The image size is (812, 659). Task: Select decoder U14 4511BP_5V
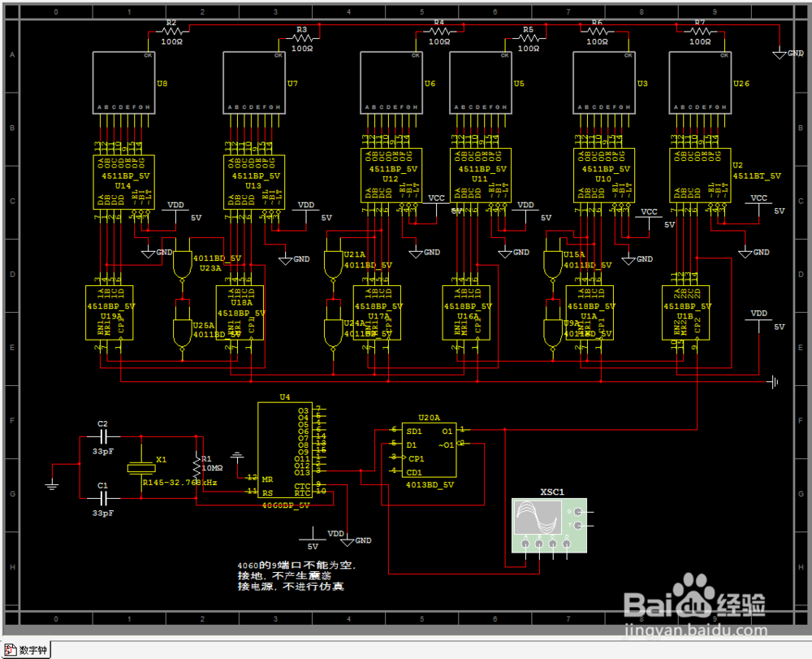[123, 182]
